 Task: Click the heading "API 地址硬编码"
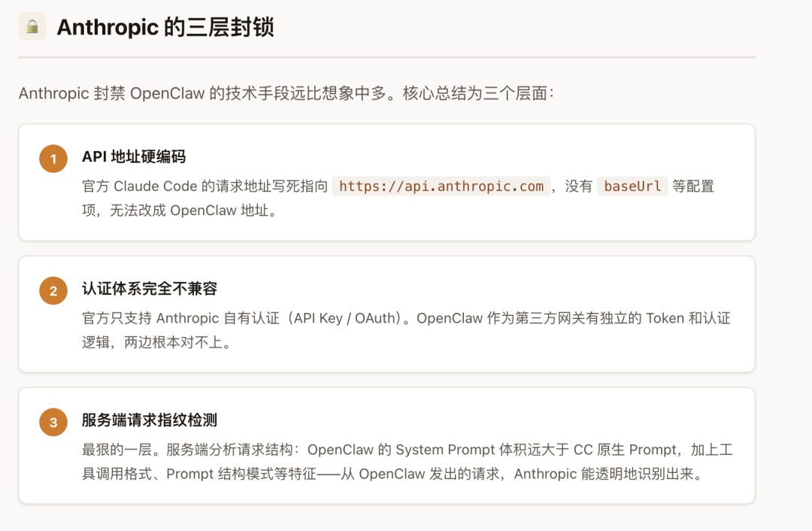tap(134, 157)
